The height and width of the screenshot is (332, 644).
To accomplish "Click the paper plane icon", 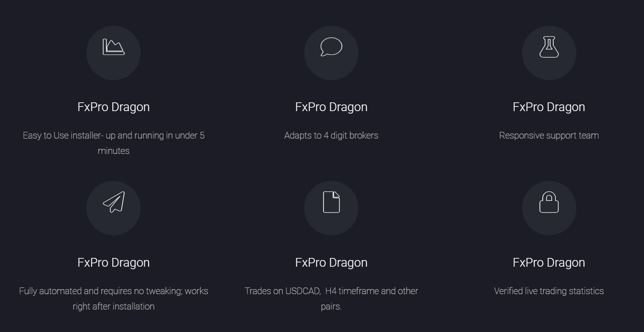I will tap(114, 202).
